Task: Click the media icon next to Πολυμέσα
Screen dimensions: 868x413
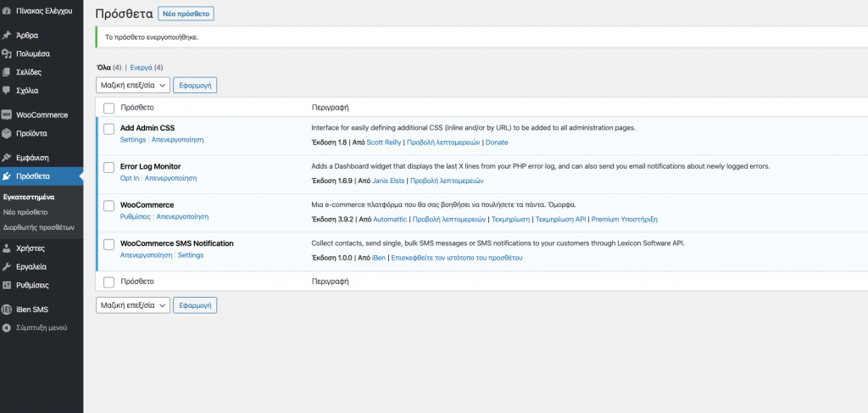Action: [x=6, y=53]
